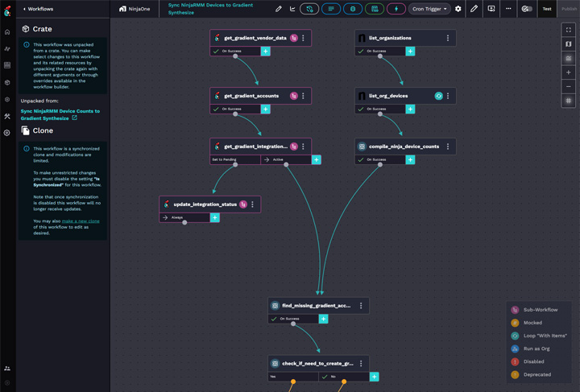
Task: Open the Cron Trigger dropdown
Action: [x=429, y=9]
